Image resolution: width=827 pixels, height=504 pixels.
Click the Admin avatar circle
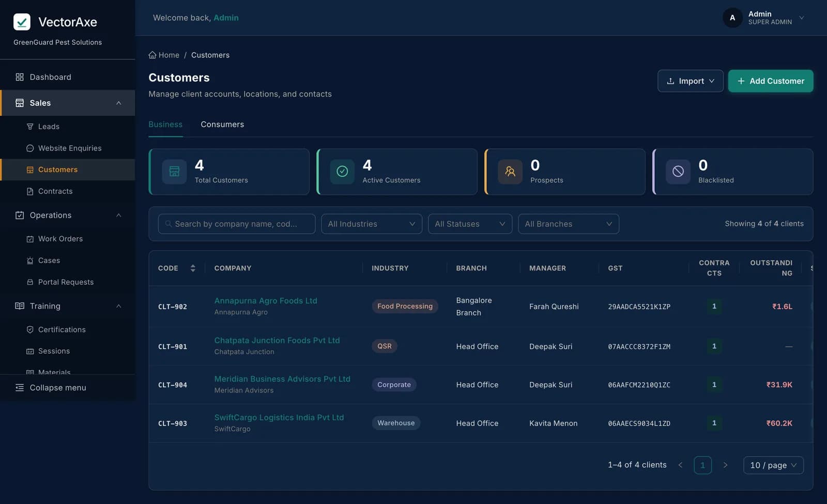tap(732, 18)
